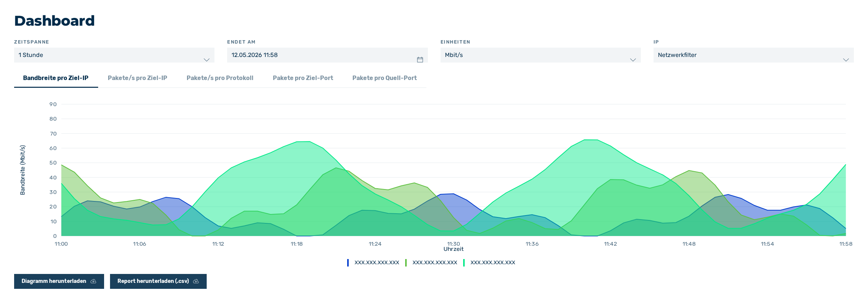Toggle blue legend series marker
868x300 pixels.
pos(348,263)
